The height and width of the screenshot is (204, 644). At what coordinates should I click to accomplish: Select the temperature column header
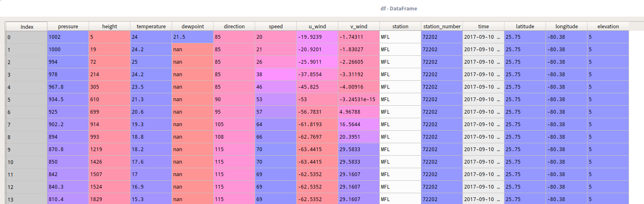click(151, 26)
